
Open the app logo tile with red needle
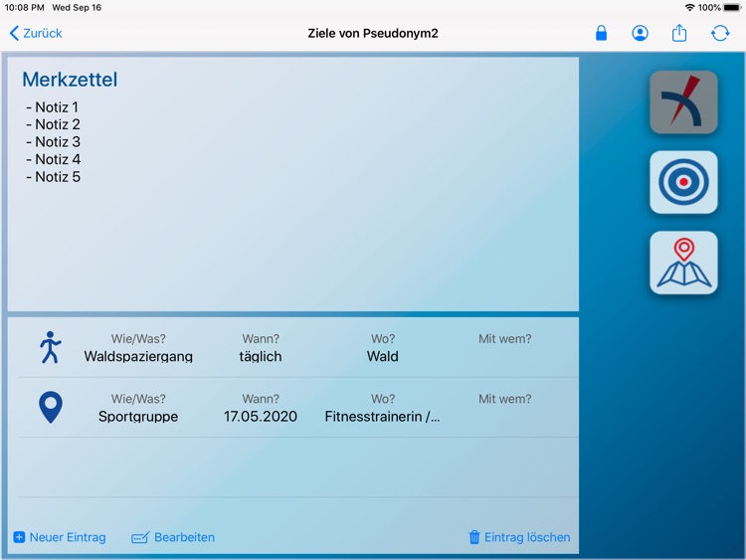[x=683, y=101]
